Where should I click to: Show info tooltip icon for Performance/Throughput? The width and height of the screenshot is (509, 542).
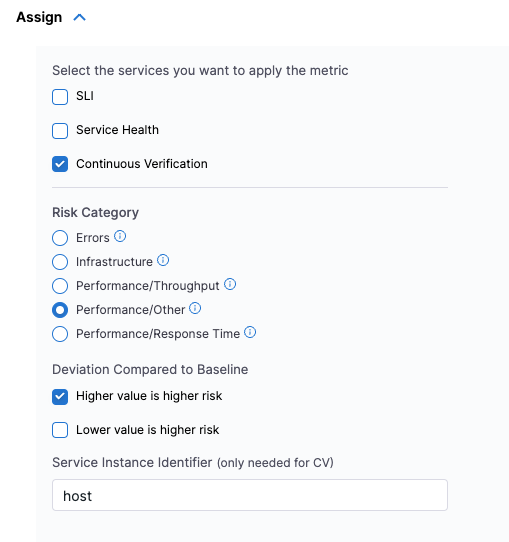(230, 284)
